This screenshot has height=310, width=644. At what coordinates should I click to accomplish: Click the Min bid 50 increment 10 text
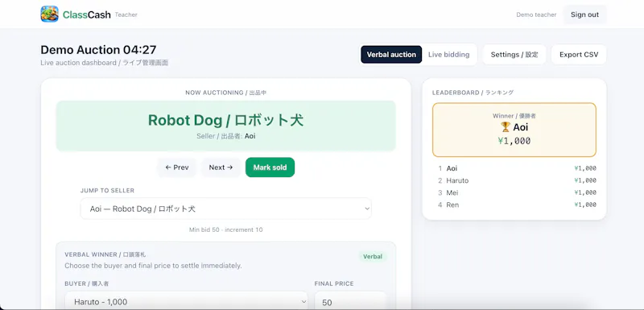point(226,230)
